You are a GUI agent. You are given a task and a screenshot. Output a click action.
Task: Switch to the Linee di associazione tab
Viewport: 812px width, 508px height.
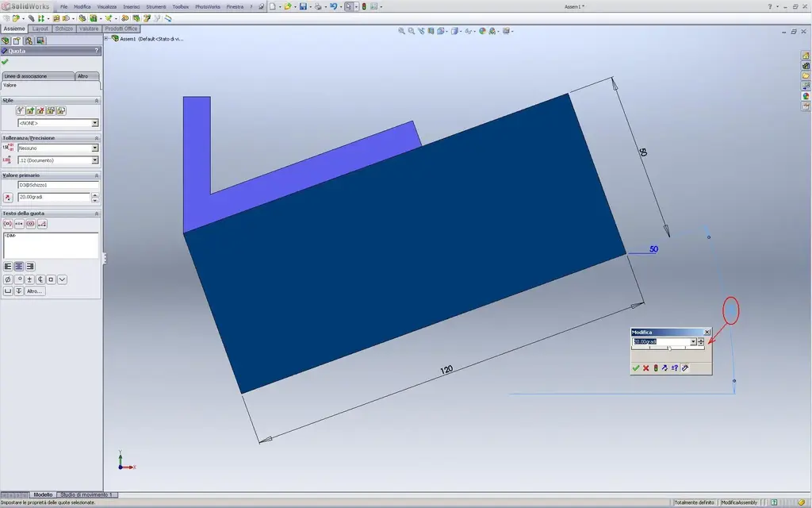(x=37, y=76)
